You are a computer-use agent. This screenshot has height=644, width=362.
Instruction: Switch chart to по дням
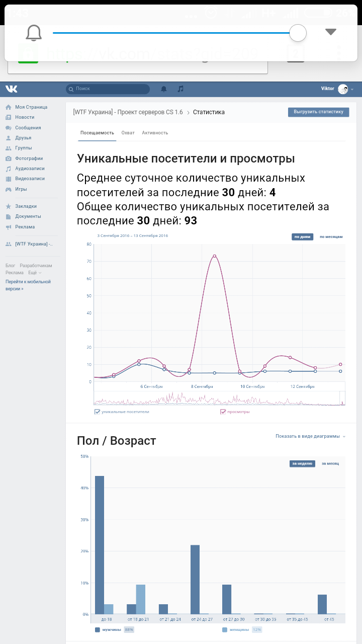coord(303,236)
